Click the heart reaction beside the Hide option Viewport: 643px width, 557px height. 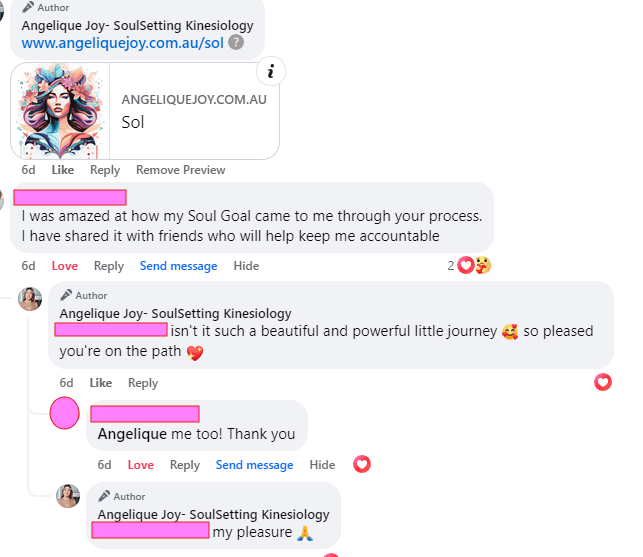pyautogui.click(x=362, y=464)
